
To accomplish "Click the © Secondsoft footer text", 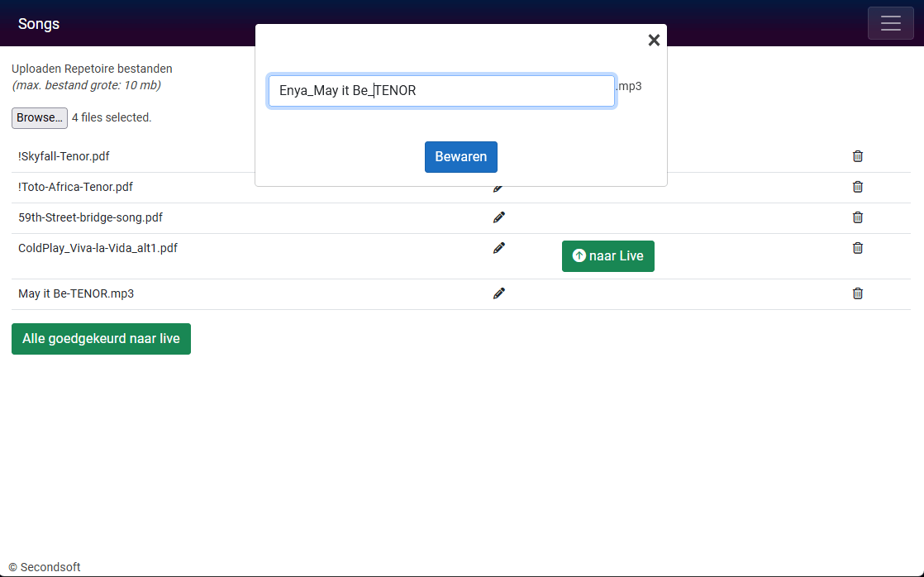I will pos(45,567).
